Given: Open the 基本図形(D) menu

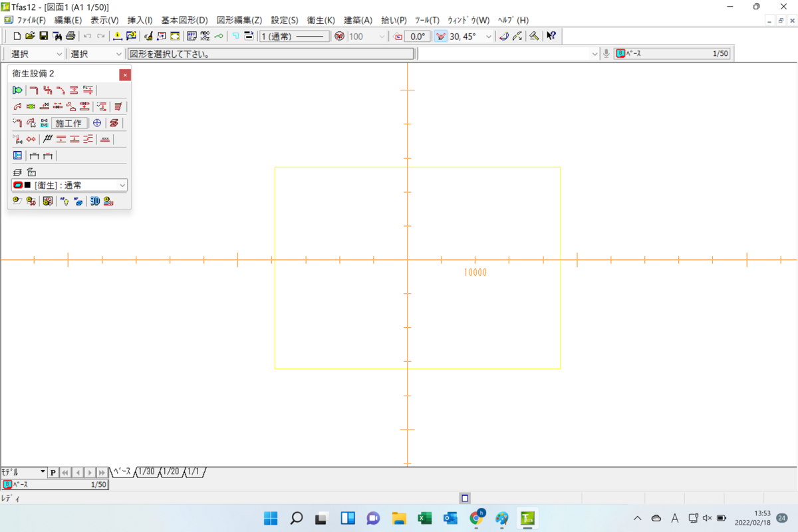Looking at the screenshot, I should click(184, 20).
